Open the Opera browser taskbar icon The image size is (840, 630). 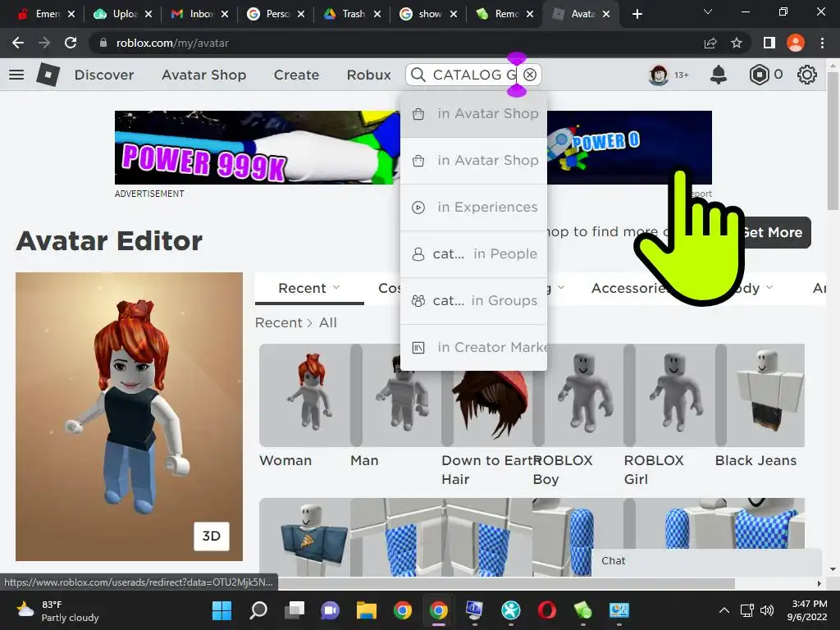pos(547,609)
